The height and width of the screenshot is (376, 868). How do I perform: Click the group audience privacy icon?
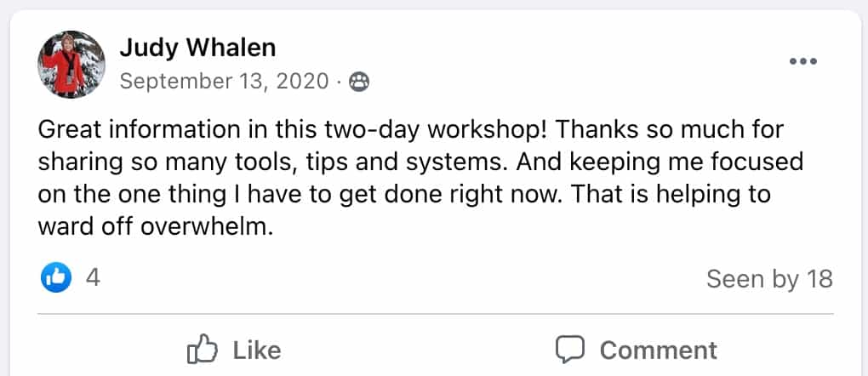click(x=359, y=82)
